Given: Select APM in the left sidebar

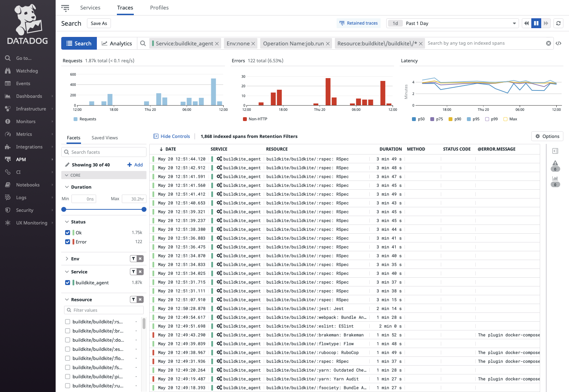Looking at the screenshot, I should pyautogui.click(x=21, y=159).
